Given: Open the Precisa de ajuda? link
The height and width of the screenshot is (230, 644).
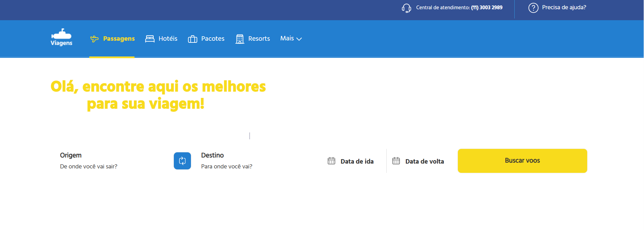Looking at the screenshot, I should 564,8.
